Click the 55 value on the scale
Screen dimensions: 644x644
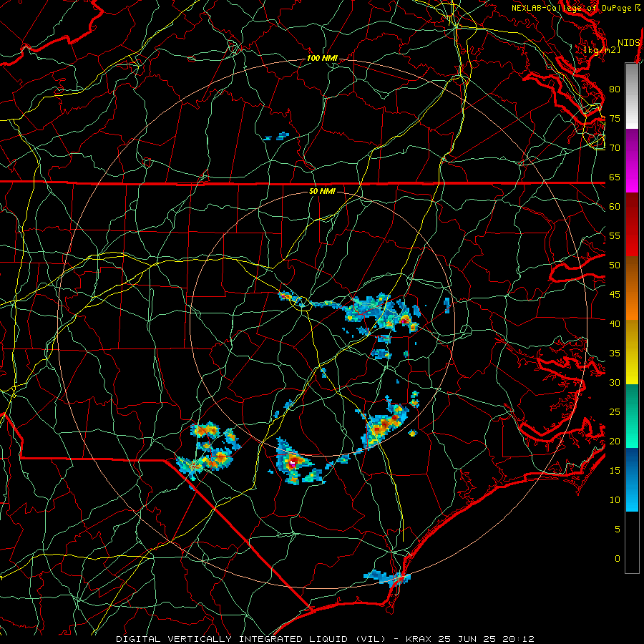point(615,235)
